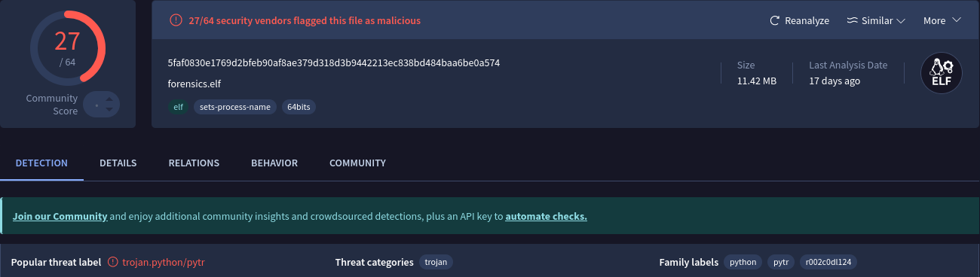
Task: Click the 27/64 detection score gauge
Action: point(67,48)
